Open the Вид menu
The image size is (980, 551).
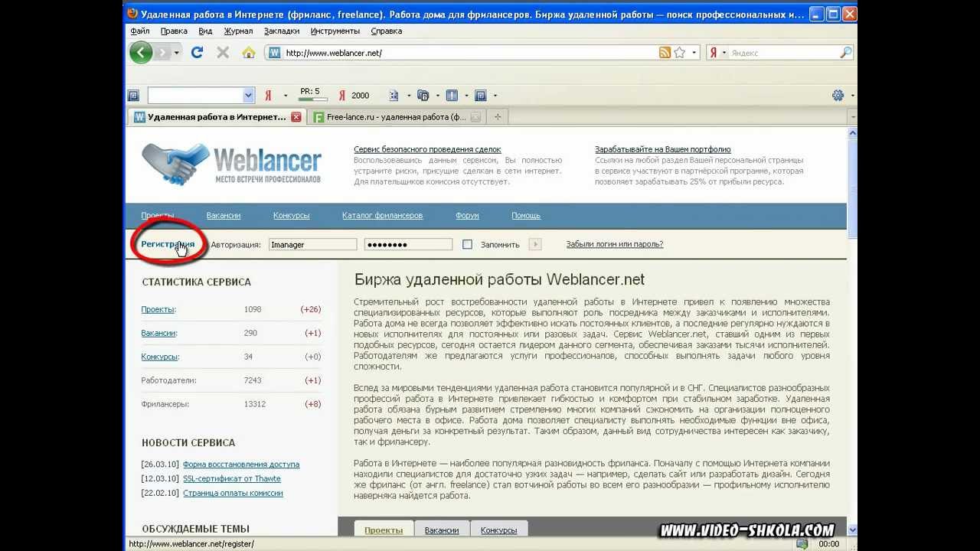click(205, 31)
